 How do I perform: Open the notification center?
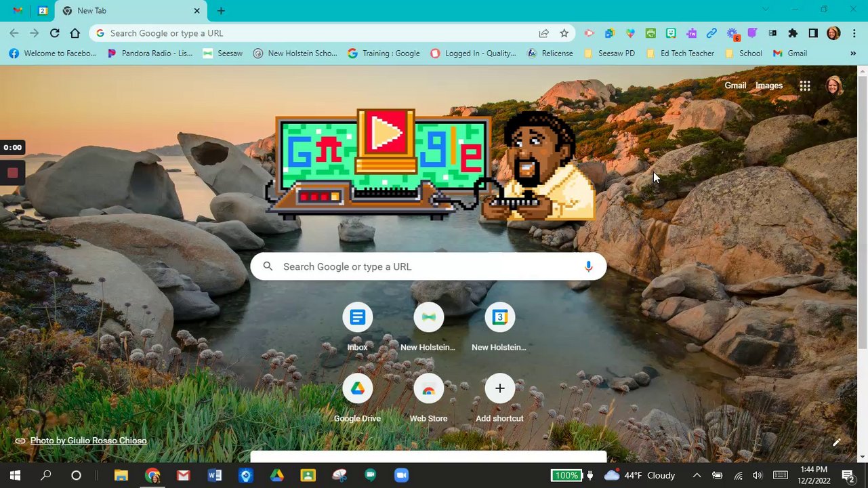tap(848, 475)
